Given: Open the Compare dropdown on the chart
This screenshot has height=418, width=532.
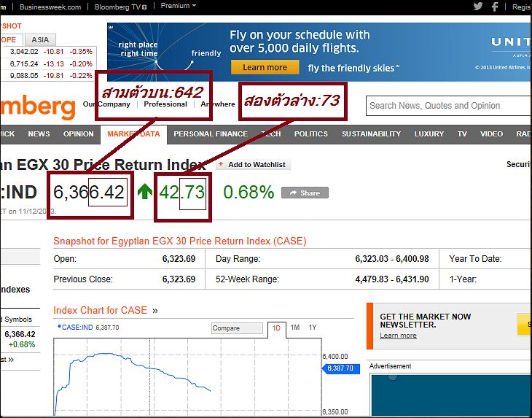Looking at the screenshot, I should pyautogui.click(x=237, y=328).
